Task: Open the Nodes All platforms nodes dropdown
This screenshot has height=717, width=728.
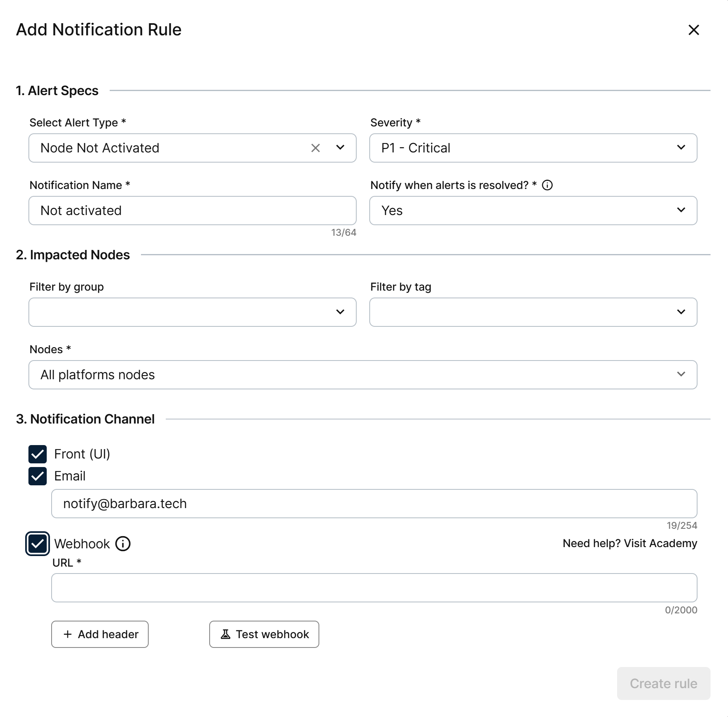Action: pos(363,375)
